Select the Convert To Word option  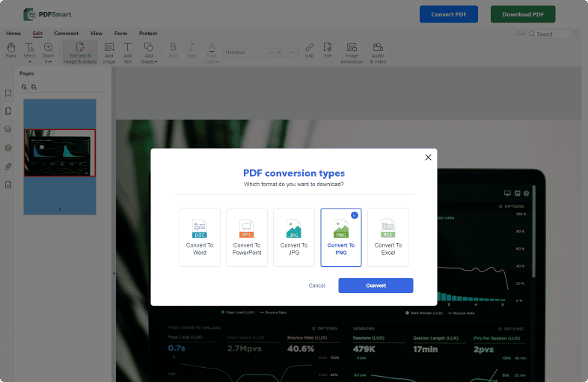[x=200, y=237]
